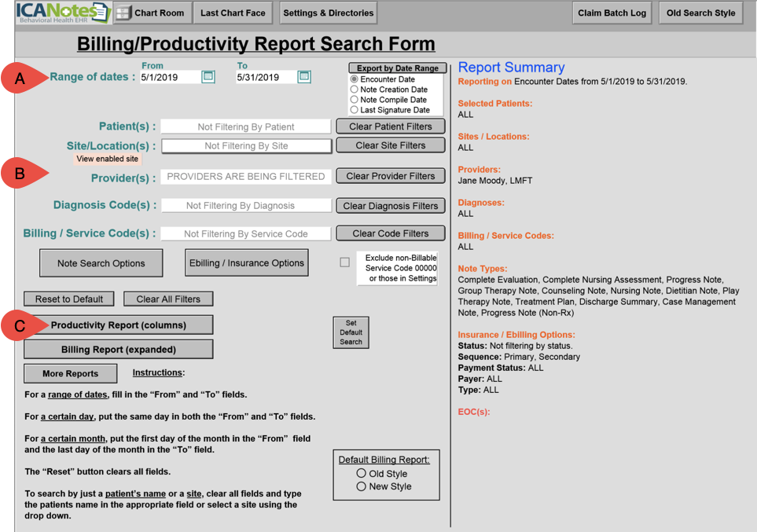Run Billing Report (expanded)
The height and width of the screenshot is (532, 757).
pos(118,349)
